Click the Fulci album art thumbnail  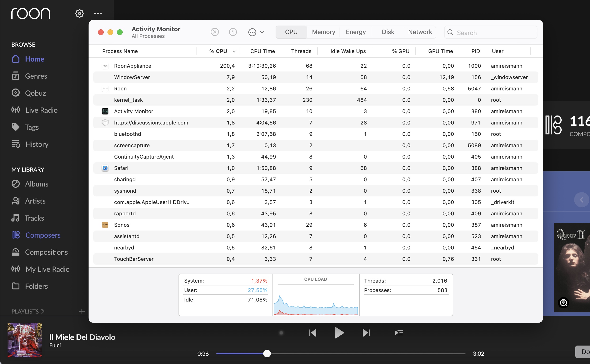point(25,340)
